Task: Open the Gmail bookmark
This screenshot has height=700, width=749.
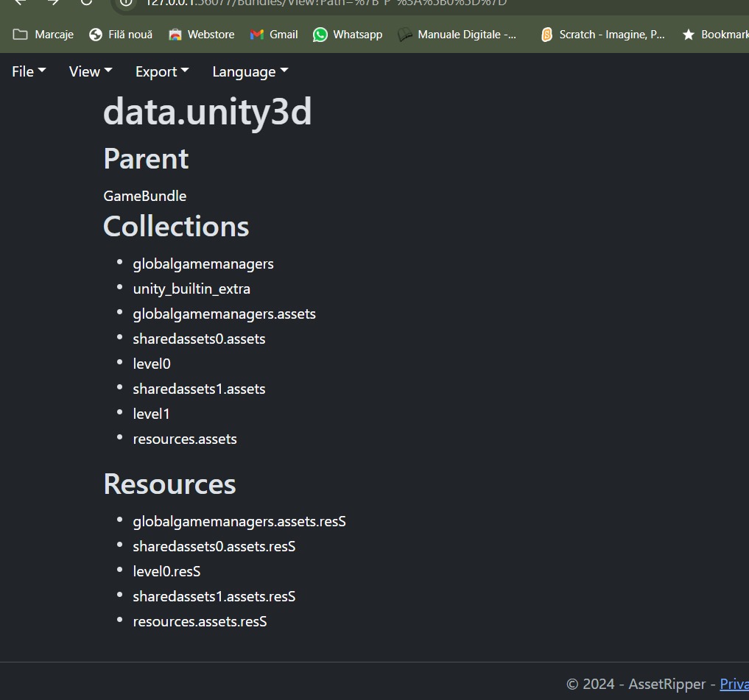Action: 274,35
